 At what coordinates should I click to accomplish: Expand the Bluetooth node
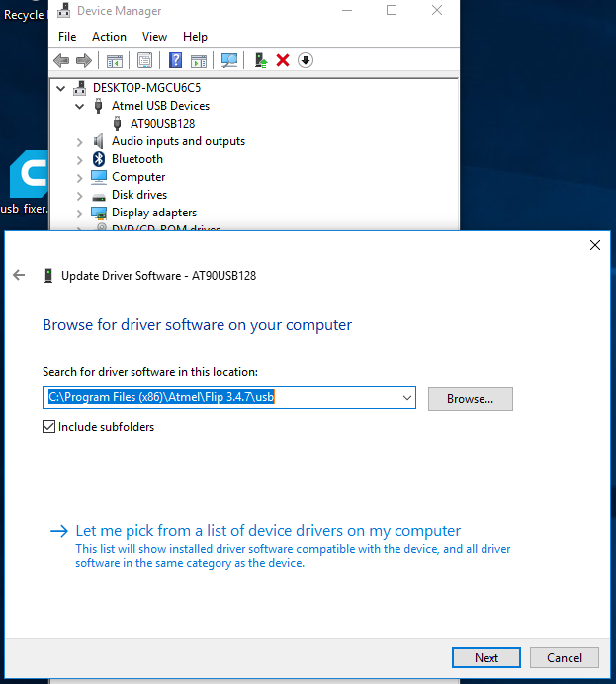click(79, 160)
